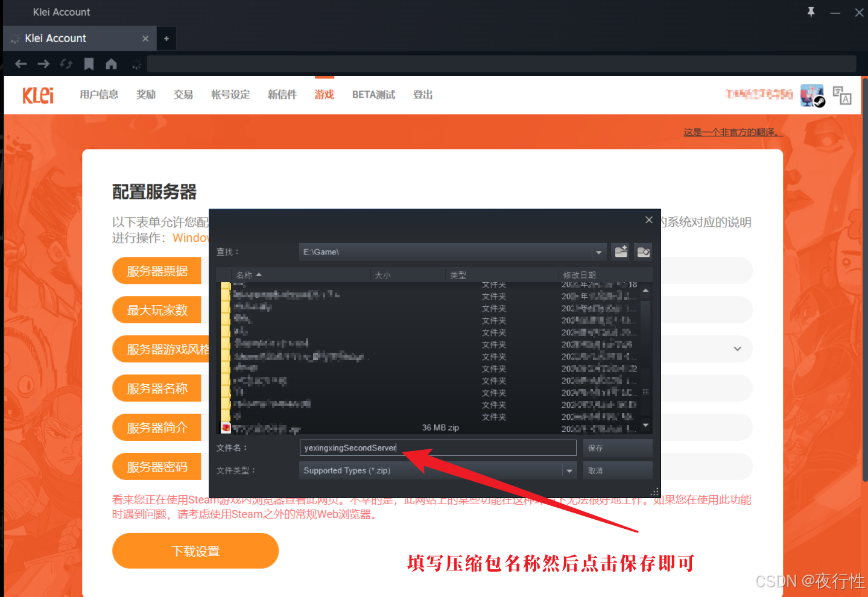Sort files by 类型 column
The width and height of the screenshot is (868, 597).
click(x=502, y=275)
